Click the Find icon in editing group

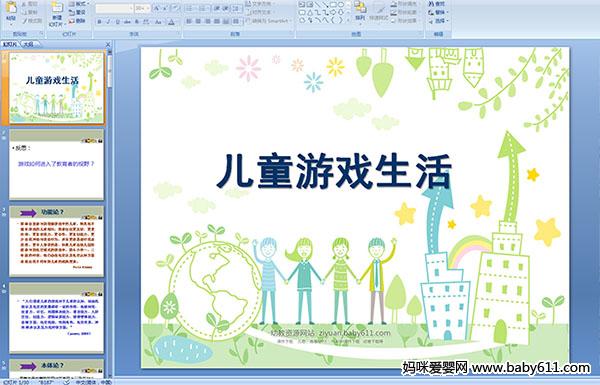pyautogui.click(x=437, y=4)
